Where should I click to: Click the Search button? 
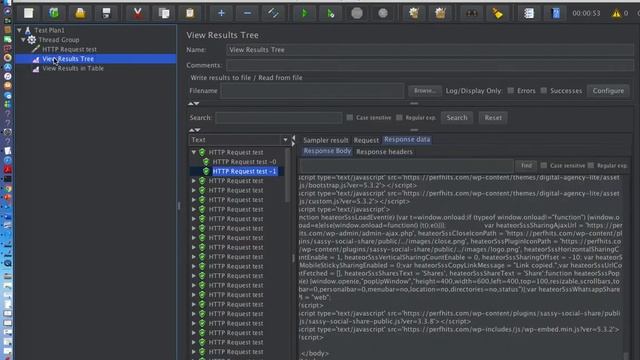point(457,118)
